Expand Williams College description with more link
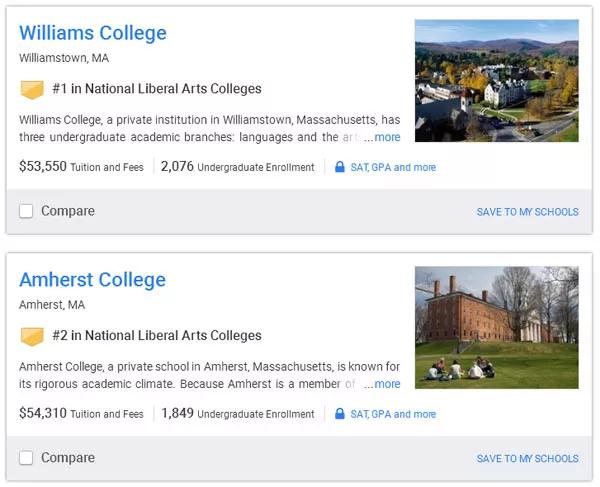This screenshot has width=600, height=487. pyautogui.click(x=386, y=138)
